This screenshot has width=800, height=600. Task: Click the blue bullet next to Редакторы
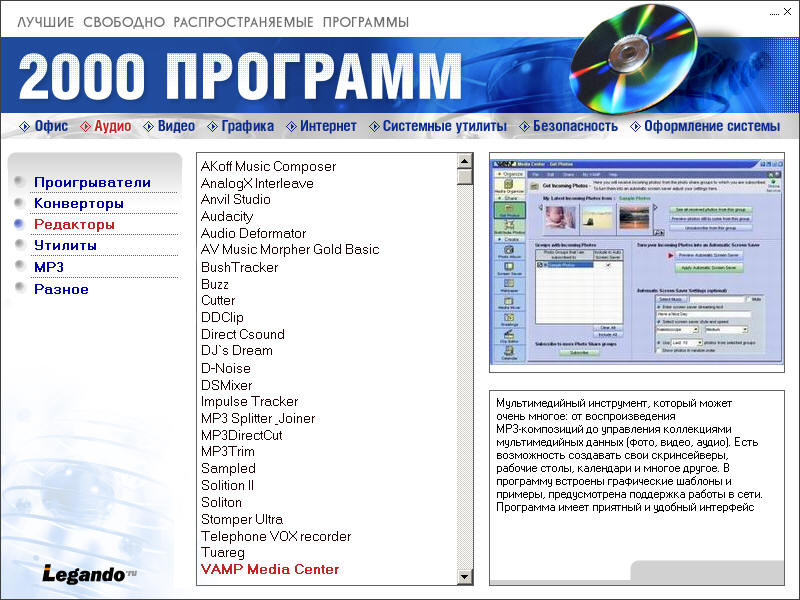20,225
